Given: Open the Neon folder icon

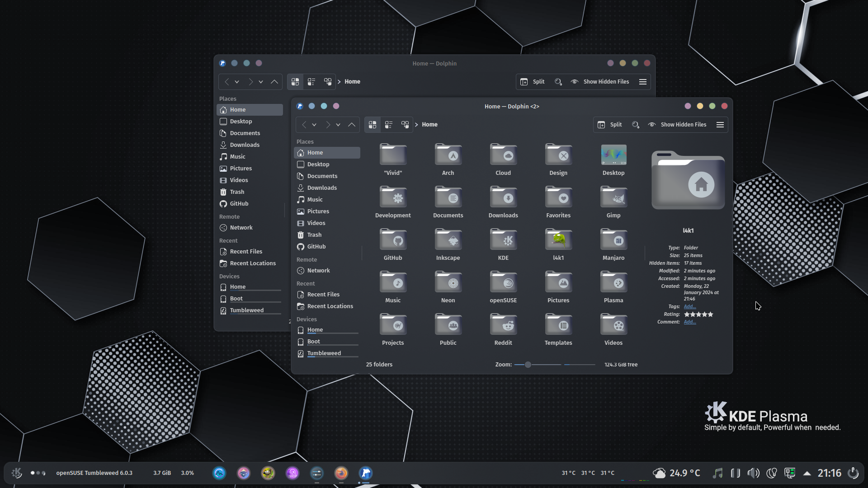Looking at the screenshot, I should coord(448,282).
